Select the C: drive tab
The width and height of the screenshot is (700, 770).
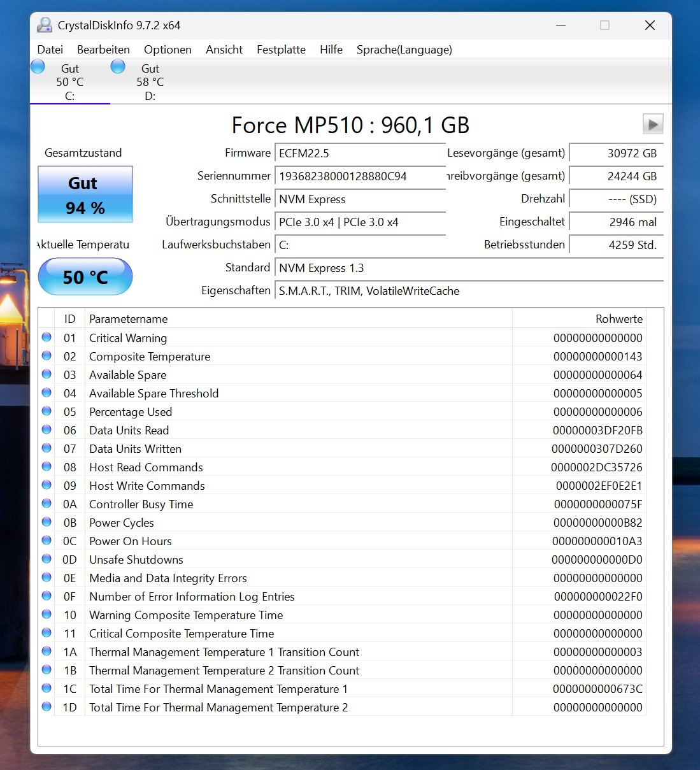coord(70,82)
